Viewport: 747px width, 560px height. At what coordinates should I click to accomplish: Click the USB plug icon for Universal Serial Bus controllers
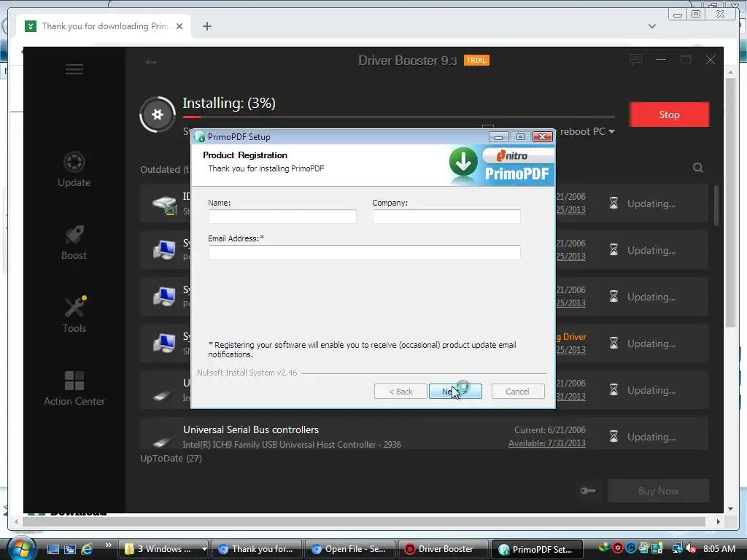click(x=163, y=442)
